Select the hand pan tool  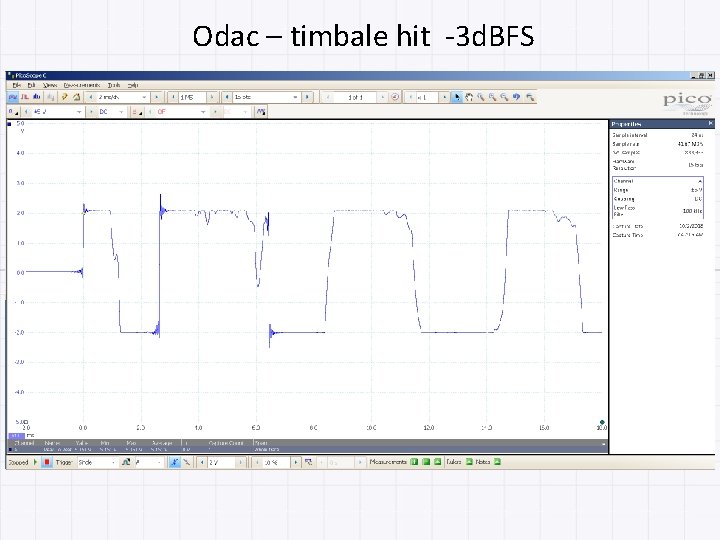[x=469, y=97]
